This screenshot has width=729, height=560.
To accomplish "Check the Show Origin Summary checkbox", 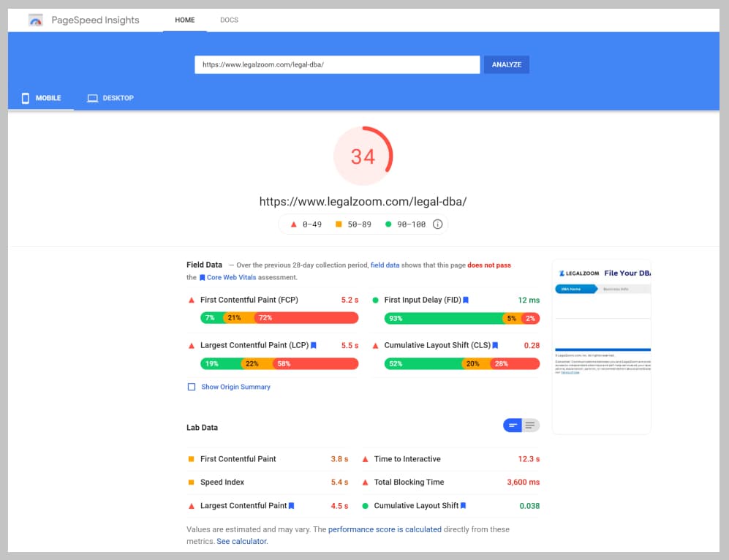I will pyautogui.click(x=191, y=387).
